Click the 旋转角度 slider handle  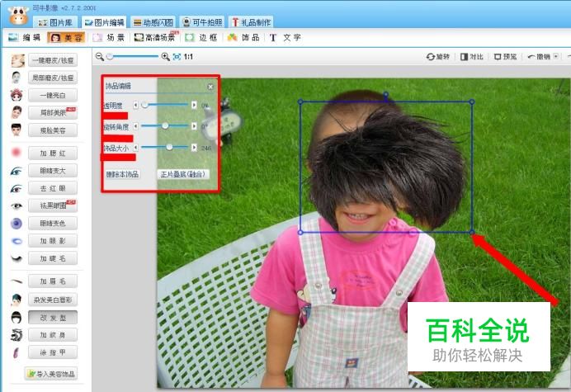165,126
